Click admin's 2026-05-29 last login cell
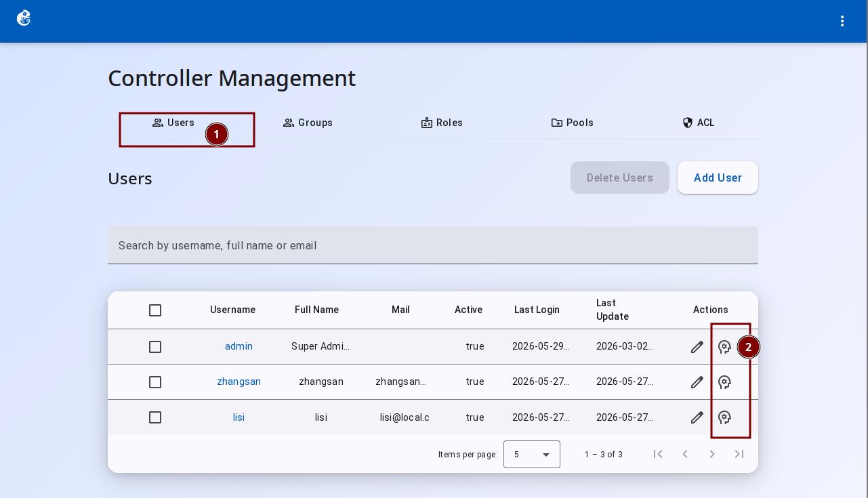The width and height of the screenshot is (868, 498). pyautogui.click(x=541, y=346)
